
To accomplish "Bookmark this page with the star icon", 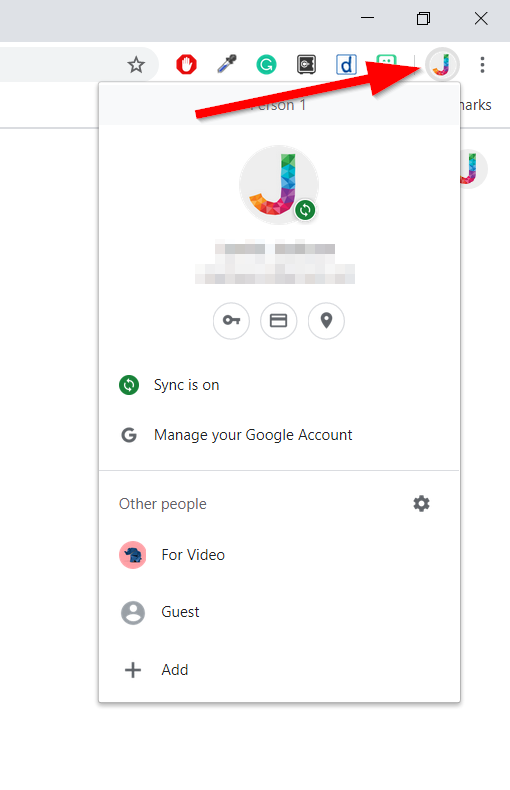I will 136,65.
